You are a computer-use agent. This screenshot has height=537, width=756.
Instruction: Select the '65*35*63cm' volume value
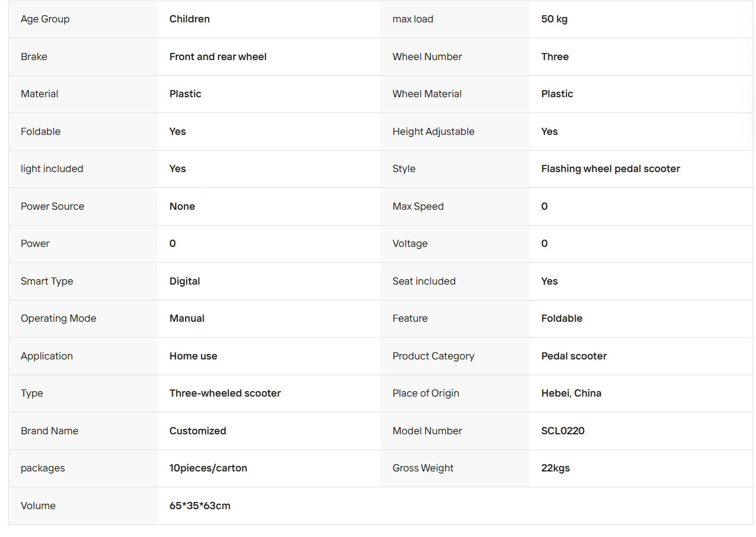coord(199,506)
